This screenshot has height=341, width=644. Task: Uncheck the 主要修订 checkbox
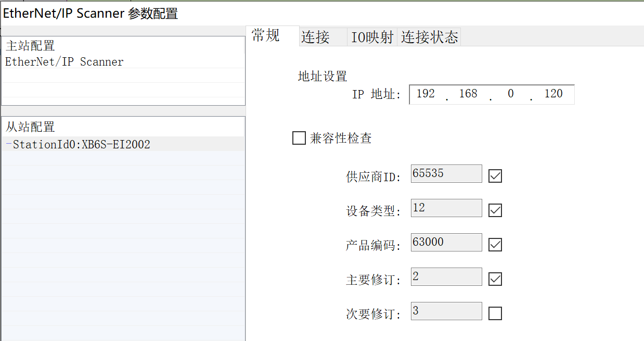(495, 279)
